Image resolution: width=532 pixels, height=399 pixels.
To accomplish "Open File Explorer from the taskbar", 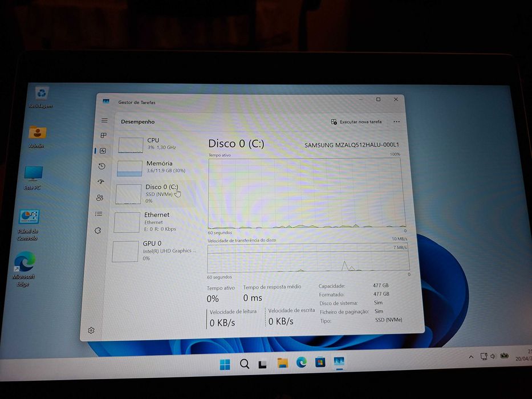I will click(x=282, y=363).
